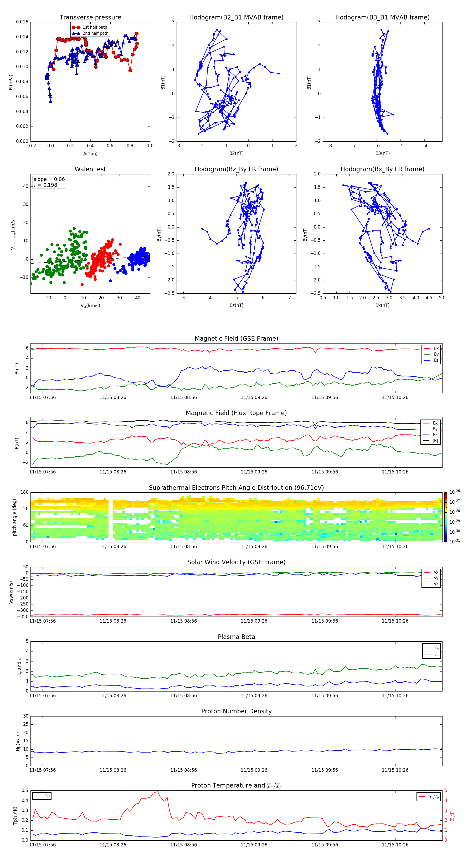This screenshot has width=473, height=868.
Task: Click the '10^-26' colorbar tick label
Action: tap(455, 492)
